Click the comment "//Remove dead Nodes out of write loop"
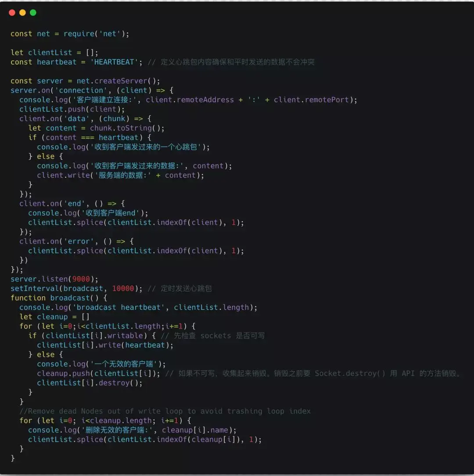474x476 pixels. point(165,411)
